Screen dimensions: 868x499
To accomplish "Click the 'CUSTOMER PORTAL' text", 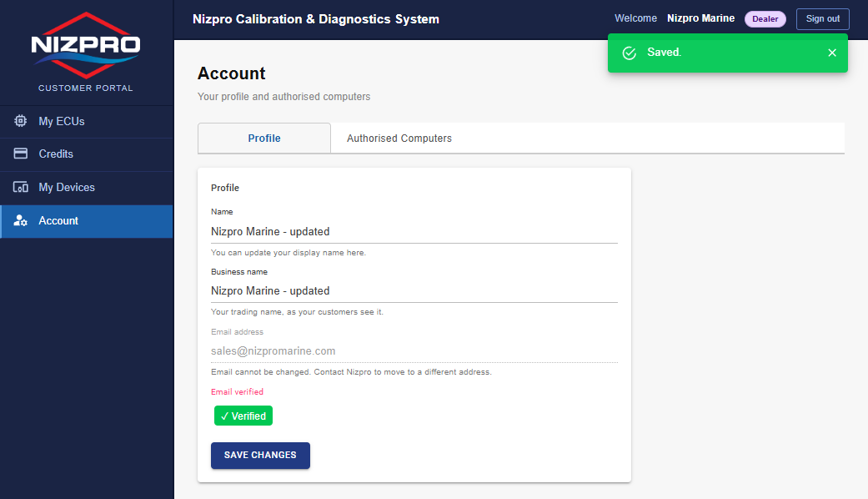I will tap(86, 88).
